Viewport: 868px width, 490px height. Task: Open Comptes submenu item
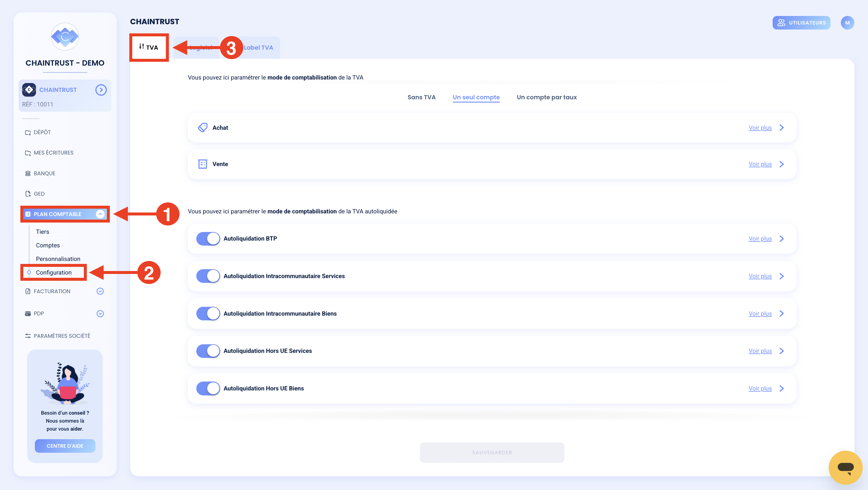(x=48, y=245)
